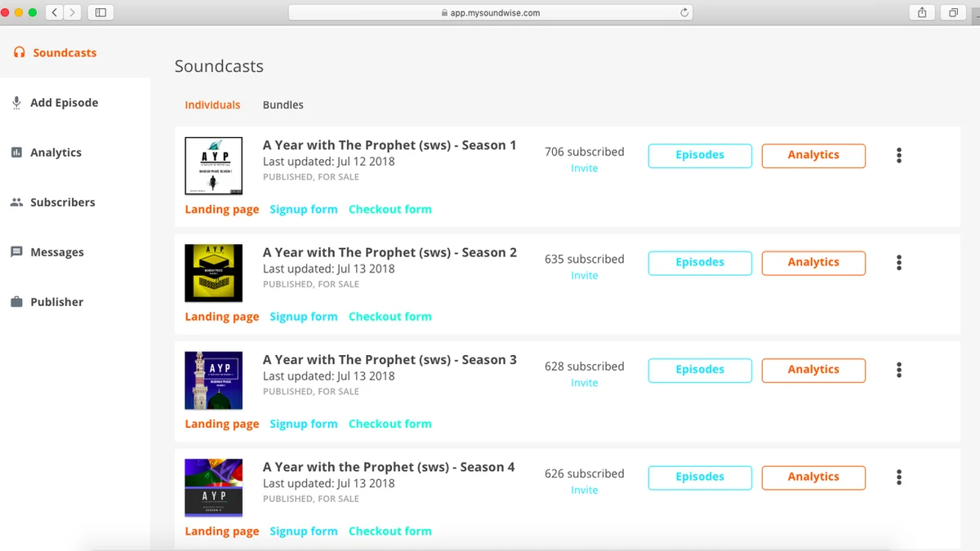Image resolution: width=980 pixels, height=551 pixels.
Task: Click the address bar showing app.mysoundwise.com
Action: click(x=490, y=12)
